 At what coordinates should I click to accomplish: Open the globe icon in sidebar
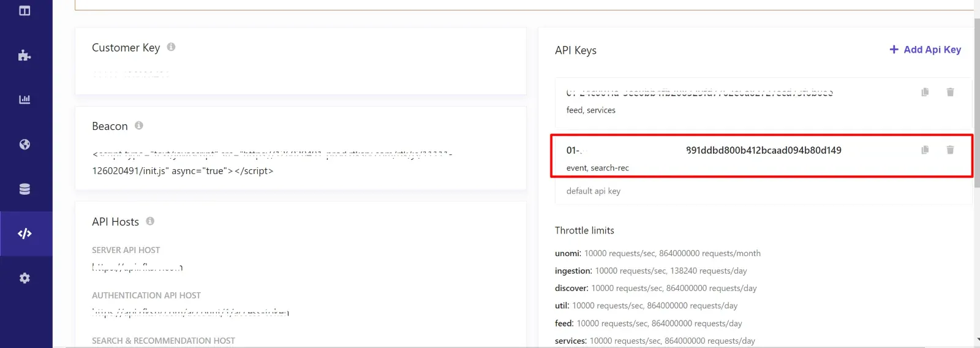(x=24, y=144)
